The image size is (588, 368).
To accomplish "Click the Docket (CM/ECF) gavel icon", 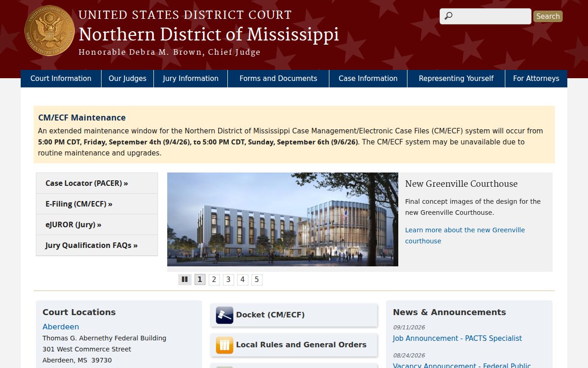I will tap(225, 315).
